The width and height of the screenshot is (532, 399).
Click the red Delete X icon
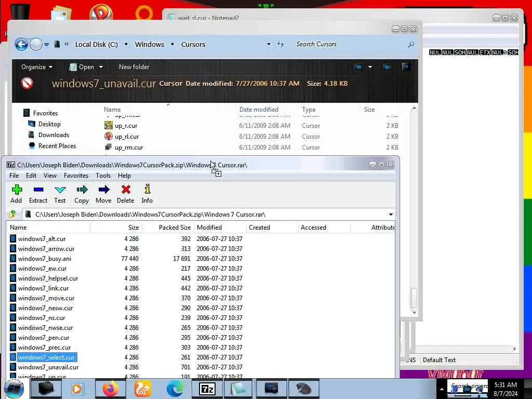coord(126,190)
